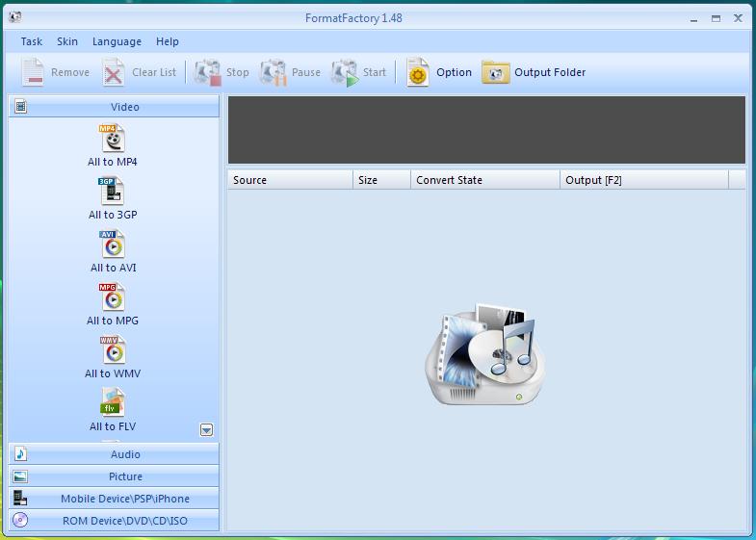Click the All to MP4 text label
This screenshot has width=756, height=540.
pos(113,162)
